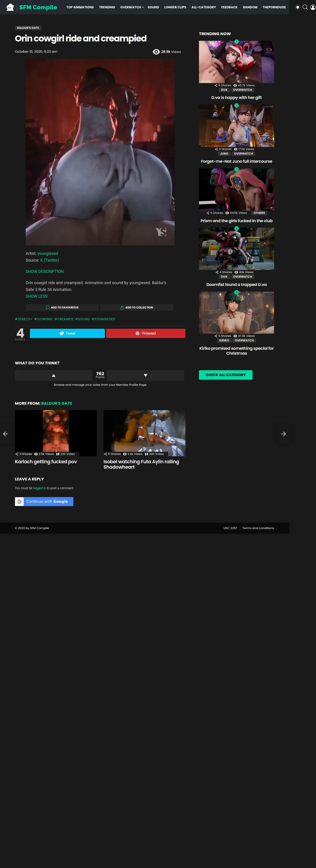Expand the Show Description toggle
This screenshot has height=868, width=316.
(x=44, y=272)
